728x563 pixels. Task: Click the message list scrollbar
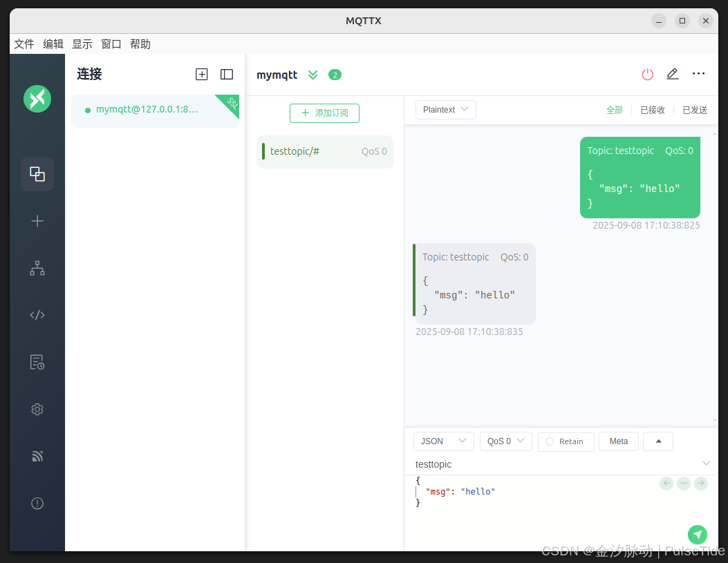[715, 277]
